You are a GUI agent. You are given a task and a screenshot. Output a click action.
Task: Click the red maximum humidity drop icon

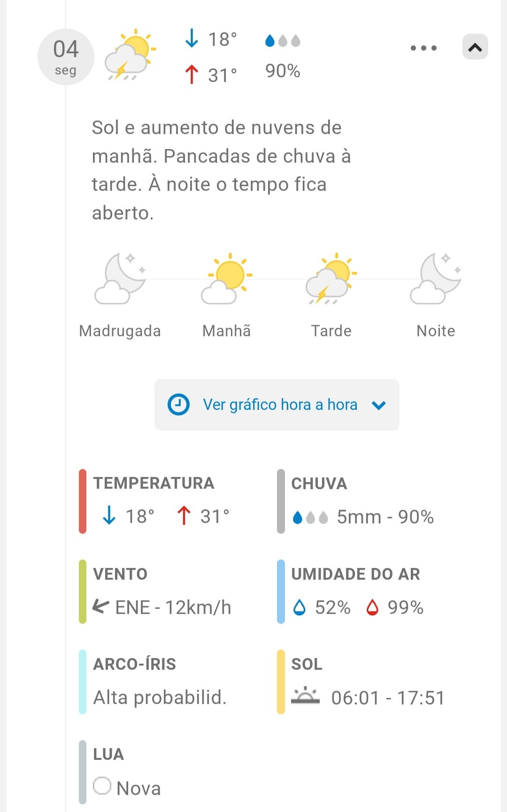coord(372,607)
